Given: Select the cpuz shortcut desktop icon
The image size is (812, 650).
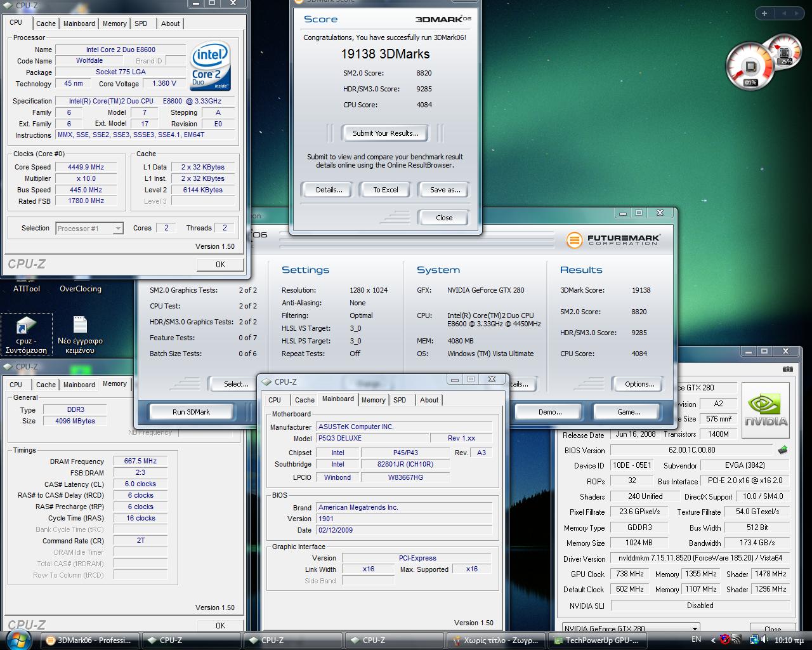Looking at the screenshot, I should 26,335.
